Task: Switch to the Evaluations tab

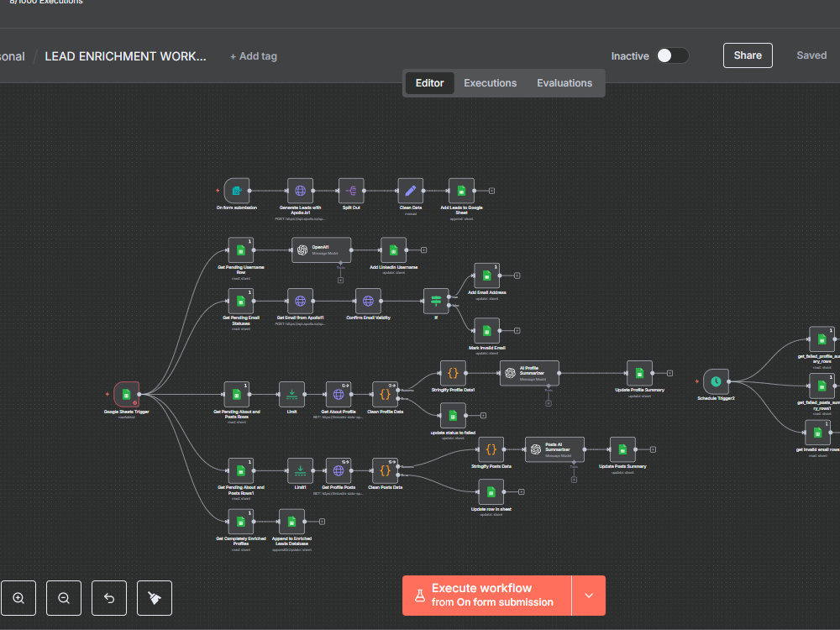Action: click(564, 83)
